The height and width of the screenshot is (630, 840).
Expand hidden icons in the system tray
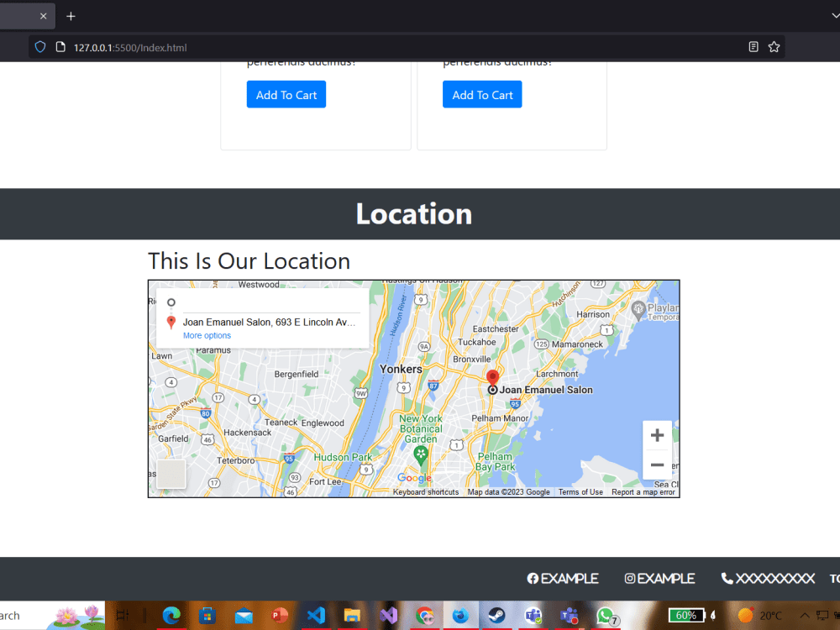click(x=804, y=615)
